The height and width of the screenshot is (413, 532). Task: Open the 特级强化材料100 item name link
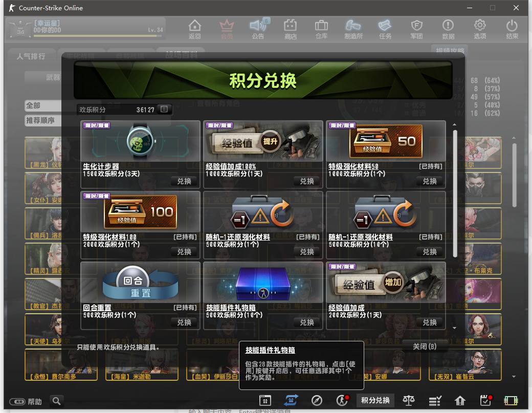click(109, 237)
